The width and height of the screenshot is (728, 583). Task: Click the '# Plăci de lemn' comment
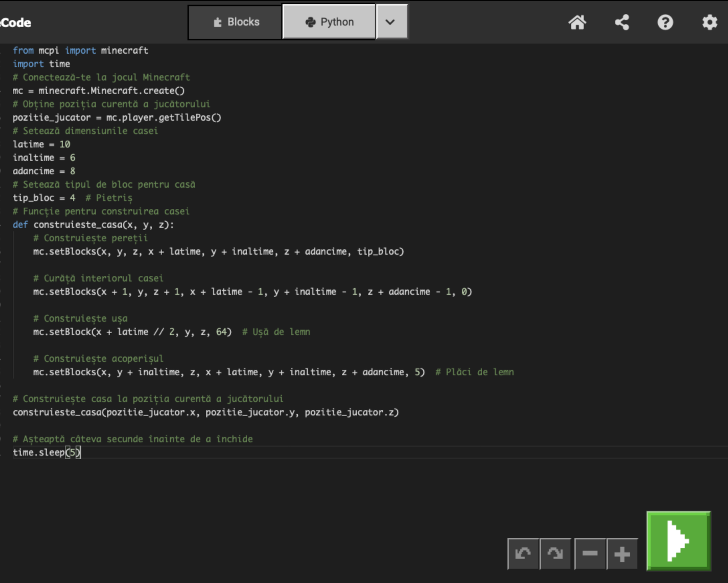(475, 372)
